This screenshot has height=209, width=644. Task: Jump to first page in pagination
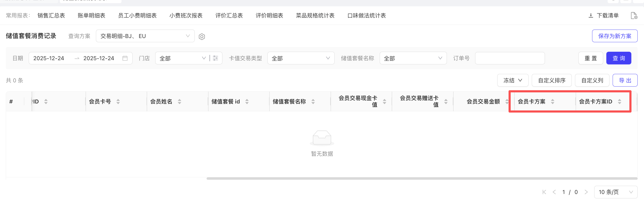[x=544, y=192]
